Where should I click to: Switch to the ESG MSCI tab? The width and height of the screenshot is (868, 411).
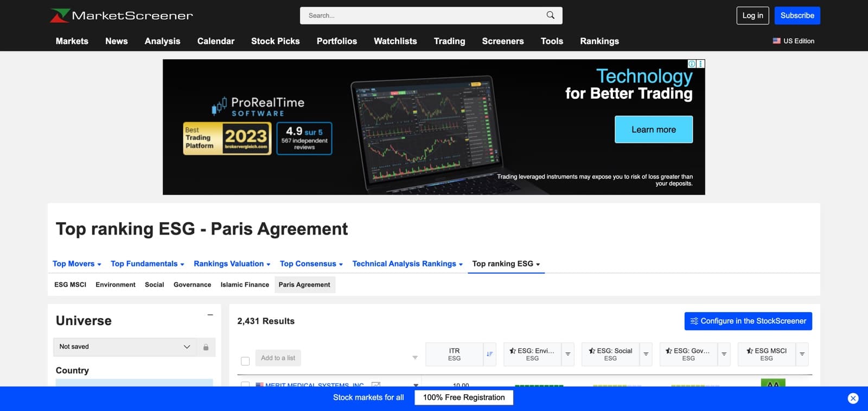click(x=71, y=284)
